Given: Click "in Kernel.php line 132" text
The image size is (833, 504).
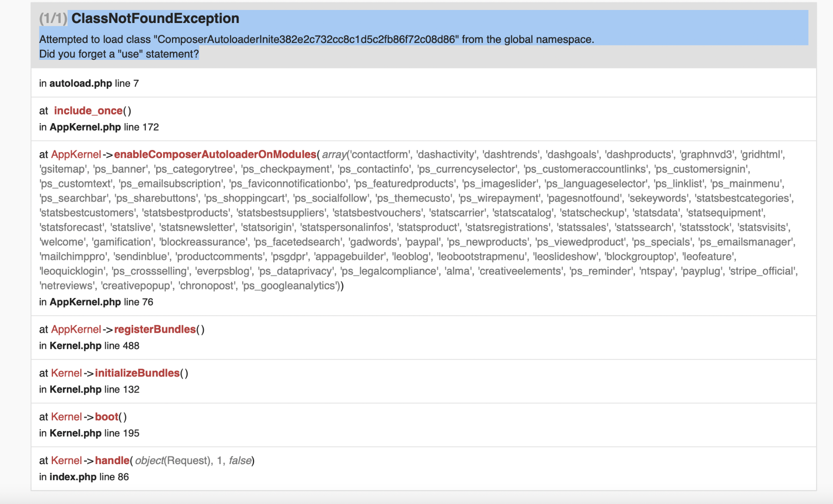Looking at the screenshot, I should pyautogui.click(x=89, y=389).
